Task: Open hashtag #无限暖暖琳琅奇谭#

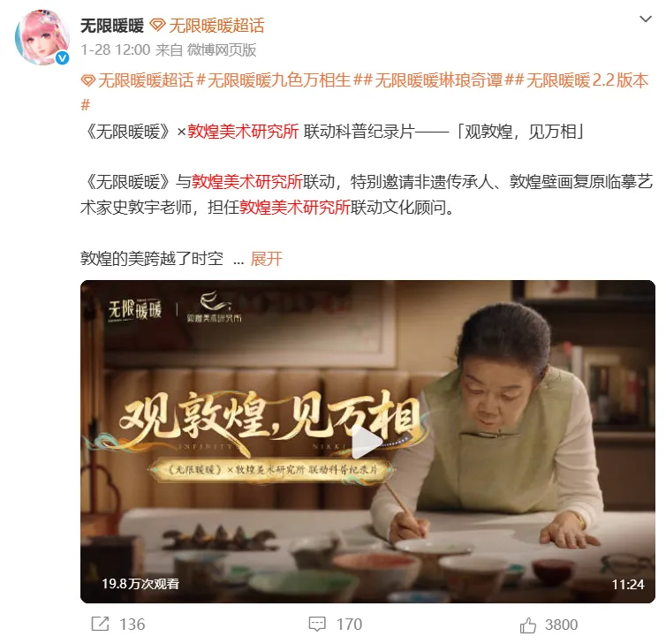Action: coord(439,80)
